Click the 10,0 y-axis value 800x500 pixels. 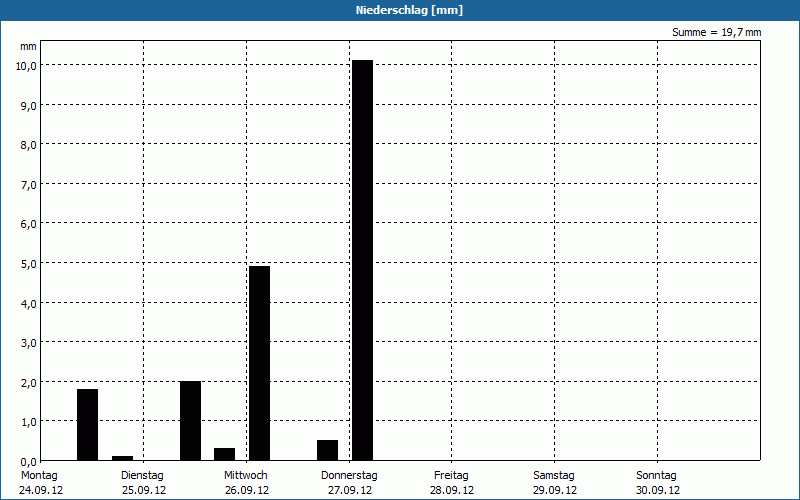(25, 65)
